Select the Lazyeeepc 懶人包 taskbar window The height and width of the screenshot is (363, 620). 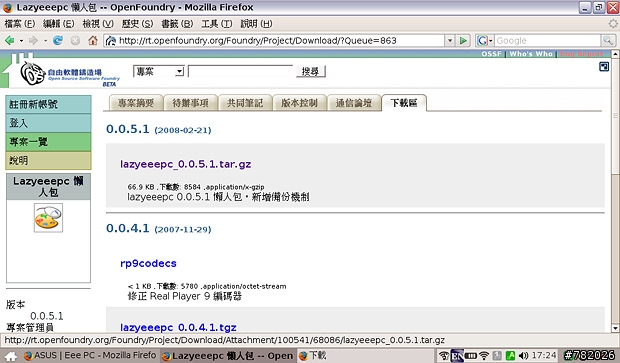pos(228,355)
